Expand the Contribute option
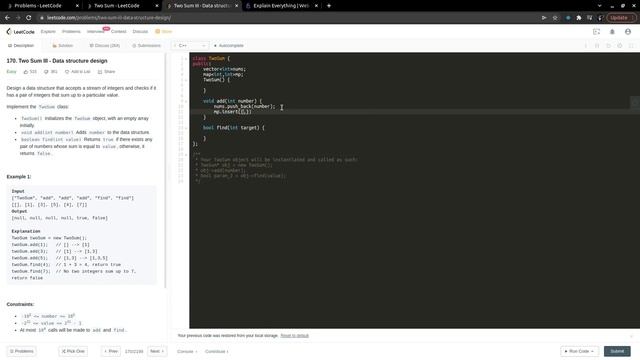Image resolution: width=640 pixels, height=360 pixels. 217,351
